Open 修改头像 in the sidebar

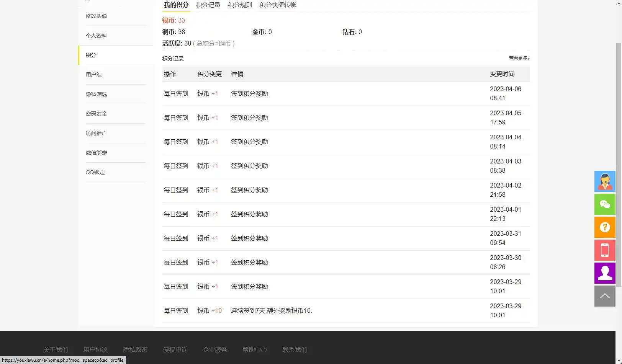click(x=97, y=16)
